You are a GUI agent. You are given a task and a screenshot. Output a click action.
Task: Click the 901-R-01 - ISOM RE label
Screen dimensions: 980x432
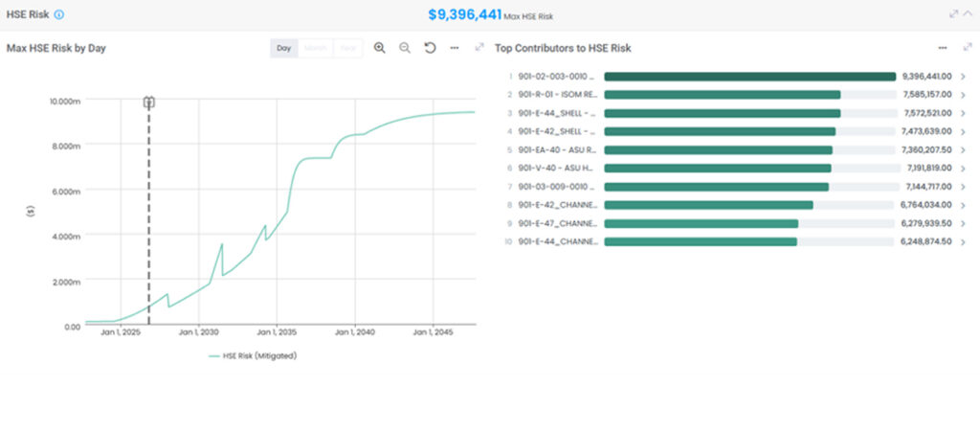point(557,95)
